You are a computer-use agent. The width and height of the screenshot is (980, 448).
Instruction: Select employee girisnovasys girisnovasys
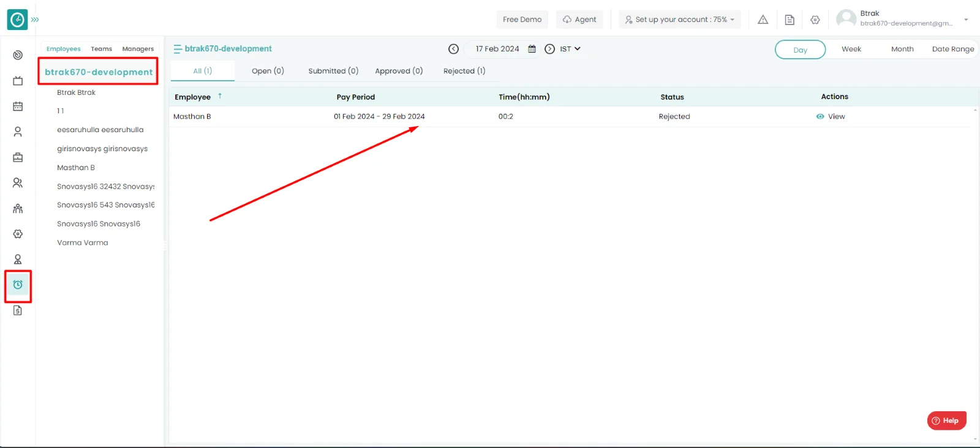pos(102,149)
